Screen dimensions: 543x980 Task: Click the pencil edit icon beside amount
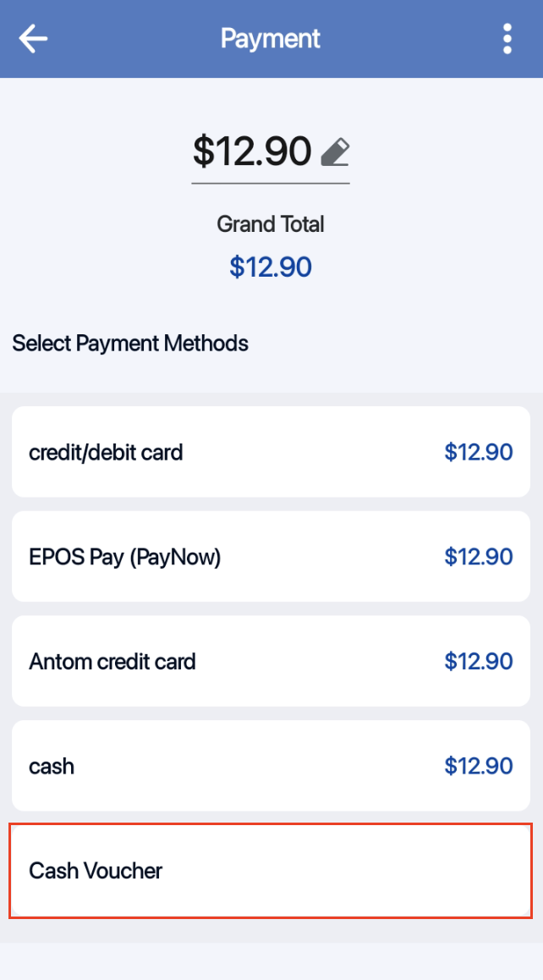(335, 152)
